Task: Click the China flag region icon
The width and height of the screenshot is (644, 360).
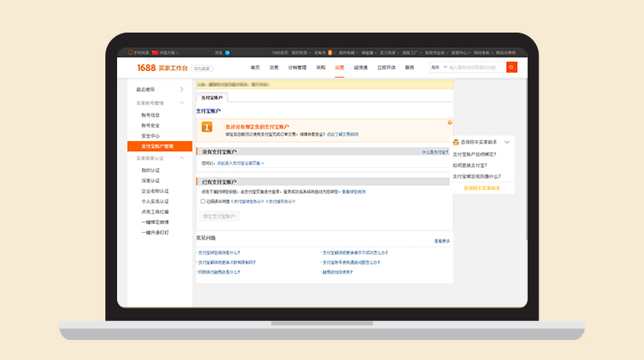Action: [156, 52]
